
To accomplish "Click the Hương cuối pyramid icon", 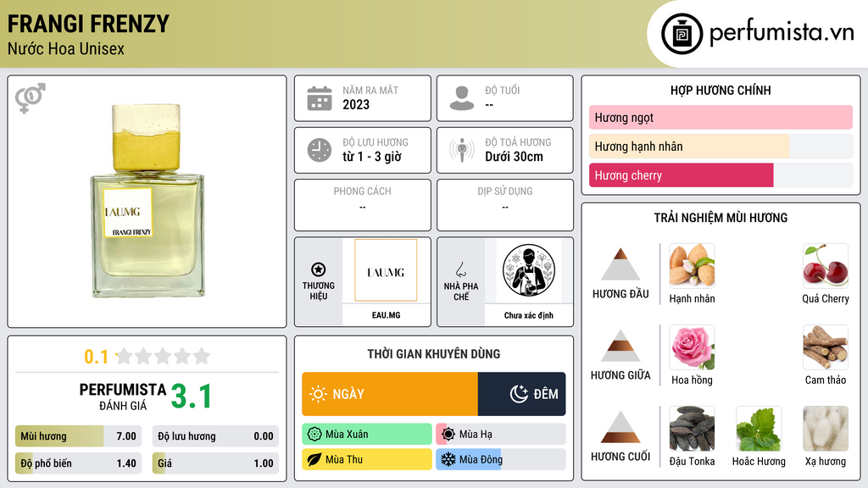I will click(x=620, y=427).
